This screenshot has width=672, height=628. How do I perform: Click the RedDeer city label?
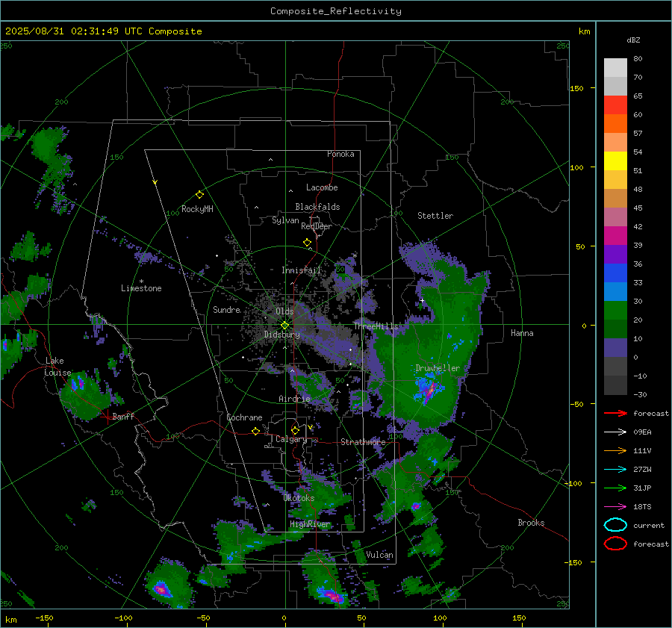pos(317,226)
